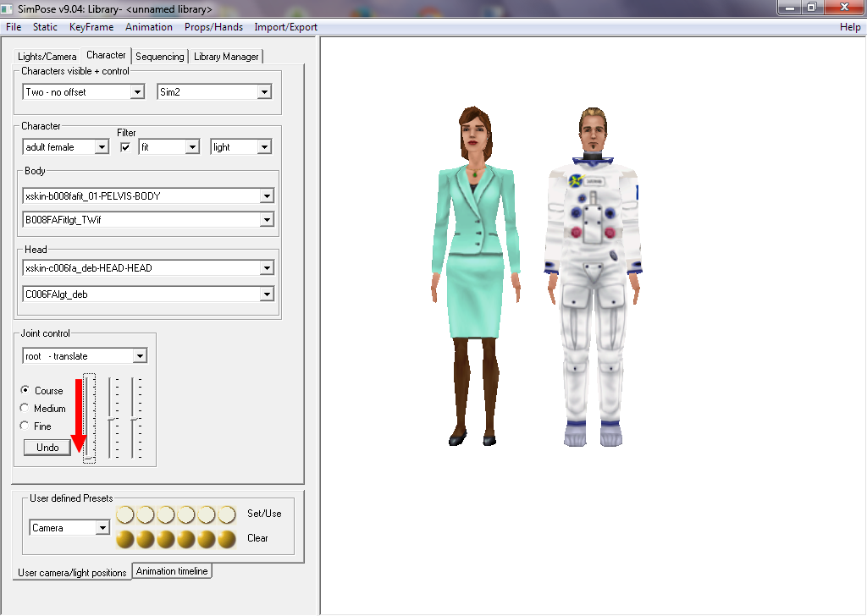Toggle the Filter checkbox
Viewport: 867px width, 616px height.
126,147
